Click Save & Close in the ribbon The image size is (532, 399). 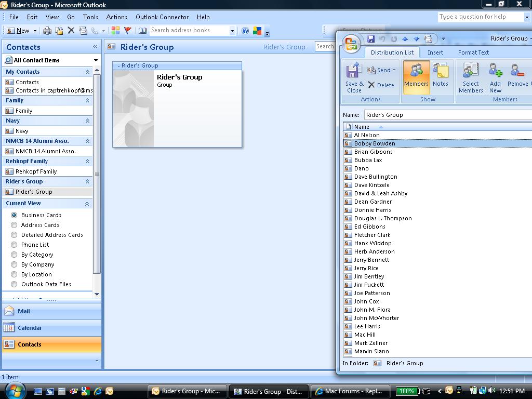[354, 78]
